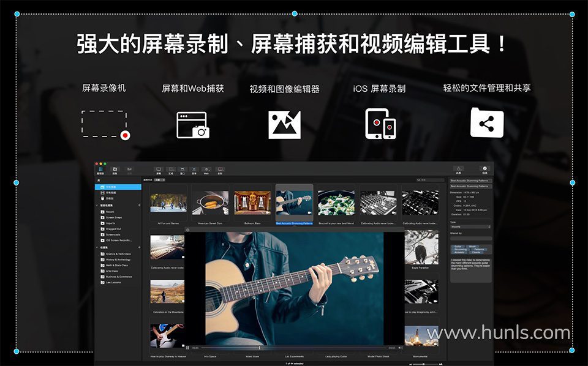Select the How to play Stairway to Heaven thumbnail
This screenshot has height=366, width=588.
[x=167, y=335]
